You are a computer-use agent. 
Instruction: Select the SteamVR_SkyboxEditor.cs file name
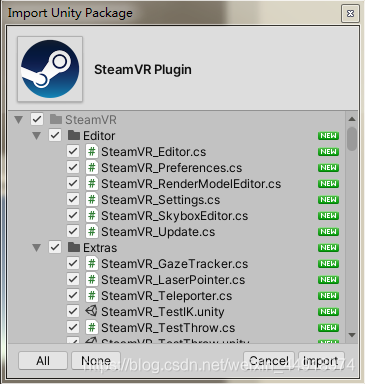[175, 216]
